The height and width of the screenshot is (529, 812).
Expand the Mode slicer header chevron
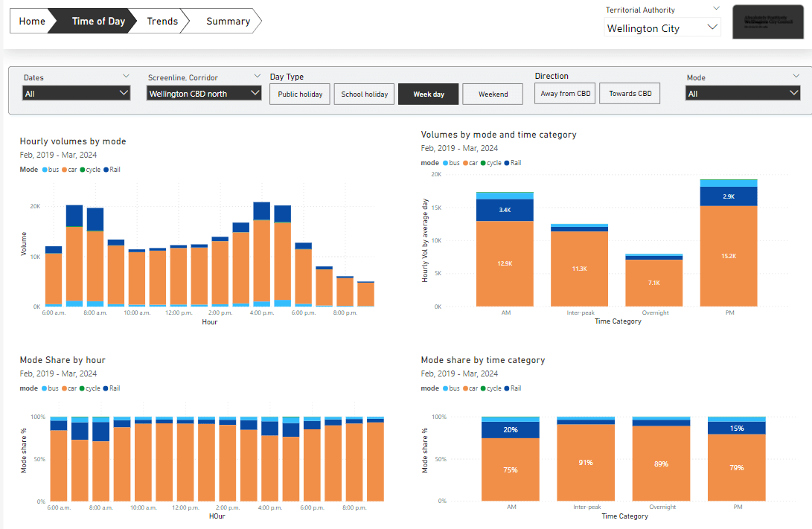click(797, 76)
